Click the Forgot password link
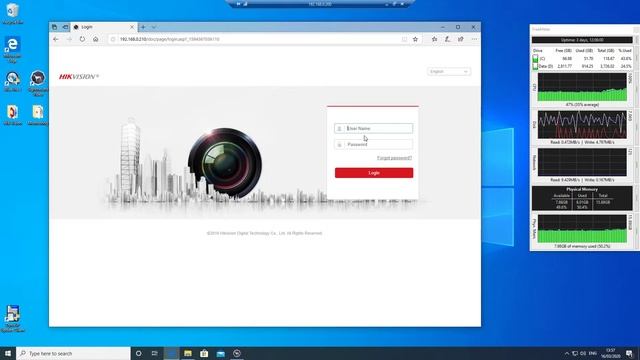 pos(394,158)
